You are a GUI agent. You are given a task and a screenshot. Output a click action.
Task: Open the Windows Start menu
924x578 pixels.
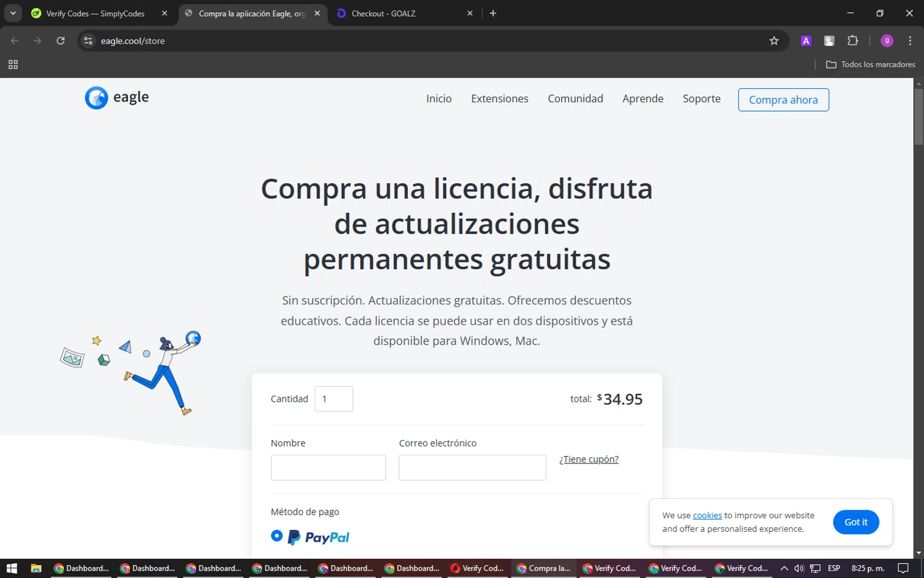pyautogui.click(x=12, y=568)
